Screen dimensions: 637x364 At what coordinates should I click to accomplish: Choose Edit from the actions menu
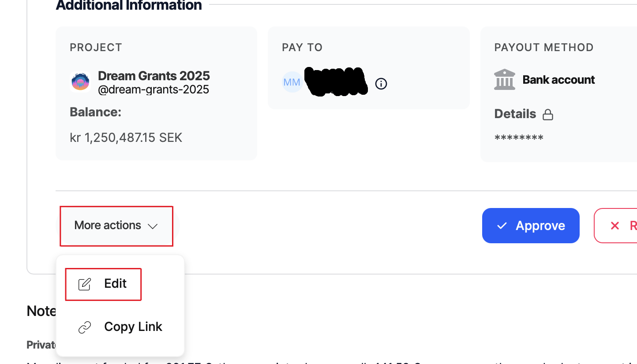tap(115, 284)
